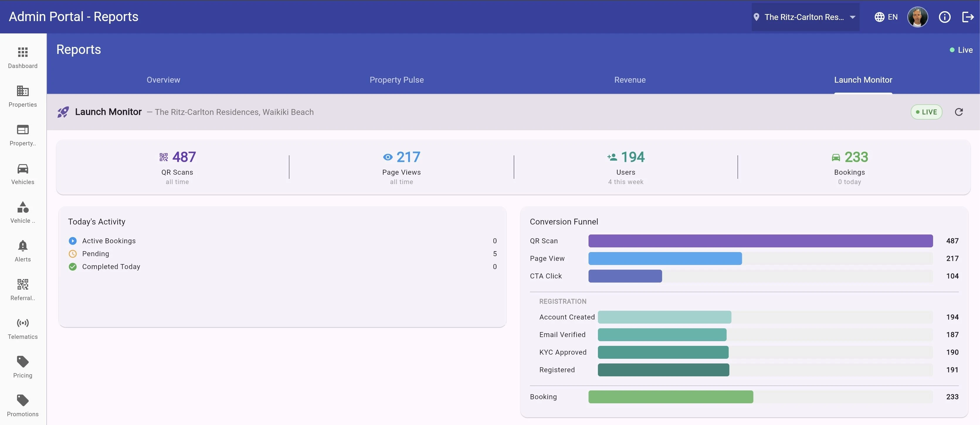Click the Pending clock icon
The height and width of the screenshot is (425, 980).
tap(73, 254)
